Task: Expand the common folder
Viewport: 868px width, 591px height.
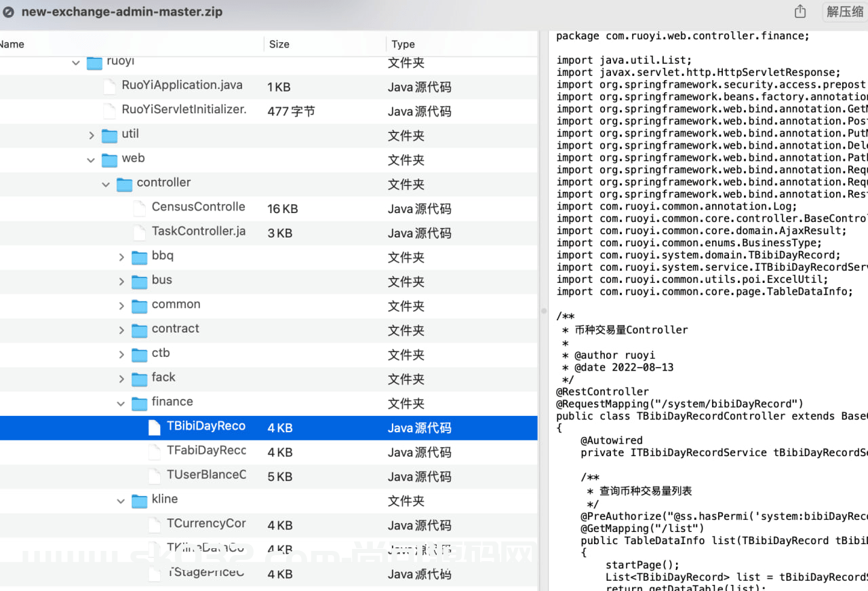Action: click(x=121, y=306)
